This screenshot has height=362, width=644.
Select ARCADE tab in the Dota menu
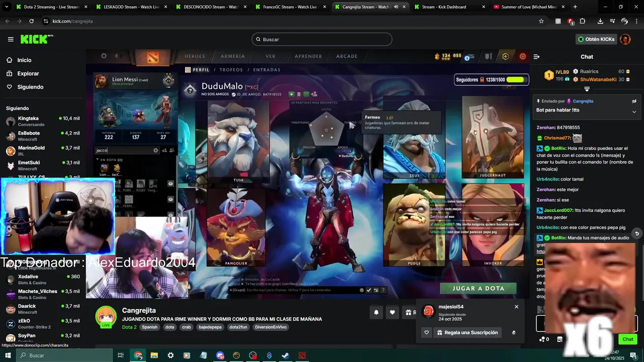click(x=347, y=56)
